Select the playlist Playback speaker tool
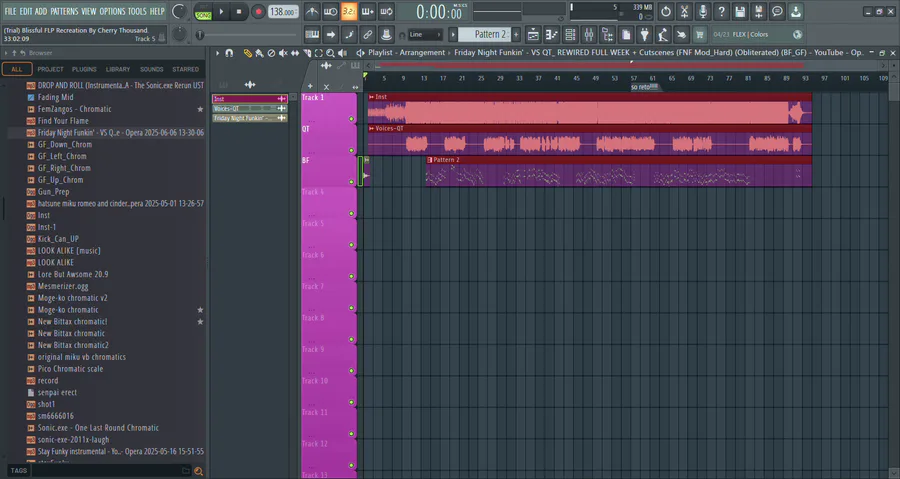The image size is (900, 479). click(342, 53)
